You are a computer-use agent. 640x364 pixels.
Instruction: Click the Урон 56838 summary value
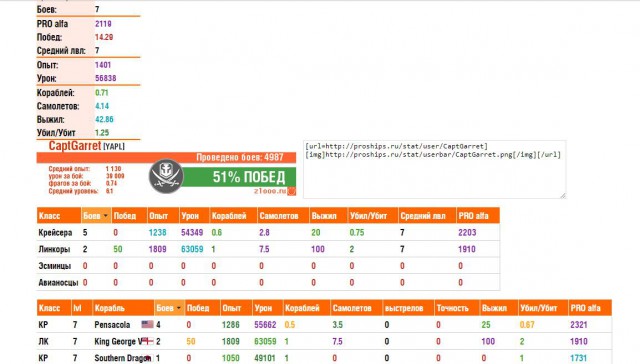coord(106,78)
